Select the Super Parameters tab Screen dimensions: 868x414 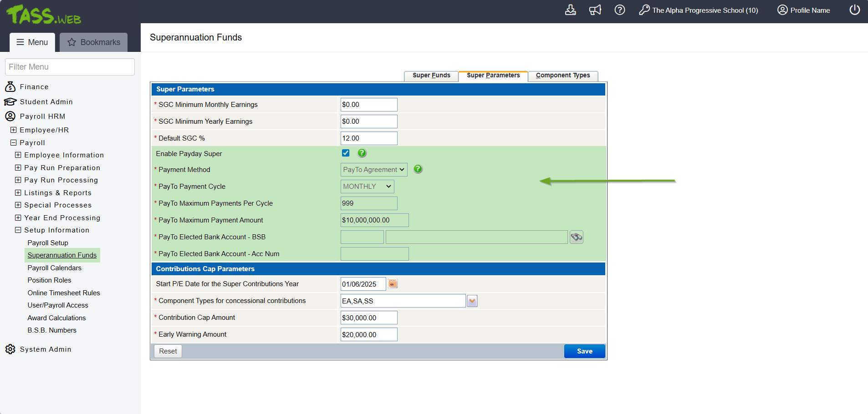pos(493,76)
